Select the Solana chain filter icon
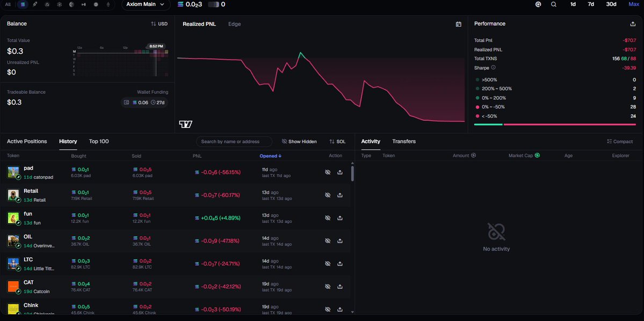The height and width of the screenshot is (321, 644). tap(23, 4)
